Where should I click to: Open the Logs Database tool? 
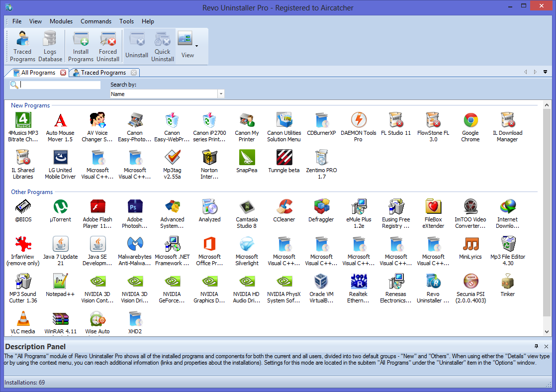point(50,46)
